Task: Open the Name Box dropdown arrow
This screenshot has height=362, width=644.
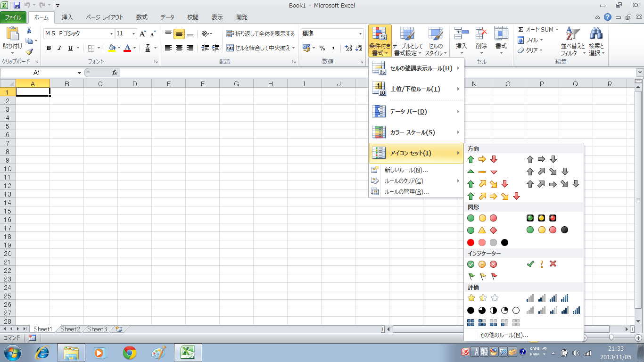Action: pos(79,73)
